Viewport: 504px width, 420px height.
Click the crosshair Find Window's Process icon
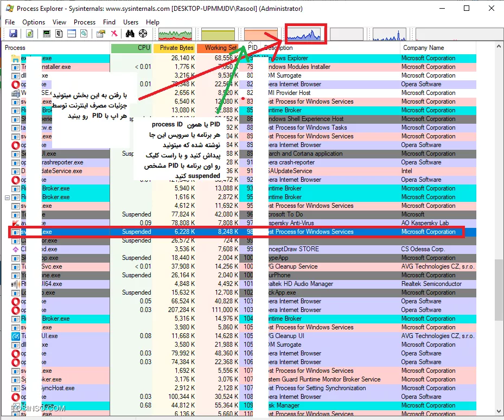tap(143, 34)
